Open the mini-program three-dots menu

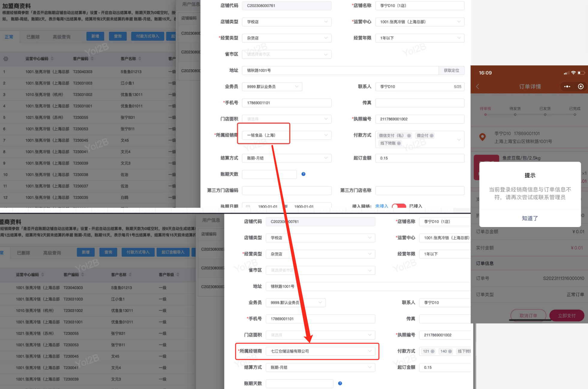pos(567,87)
